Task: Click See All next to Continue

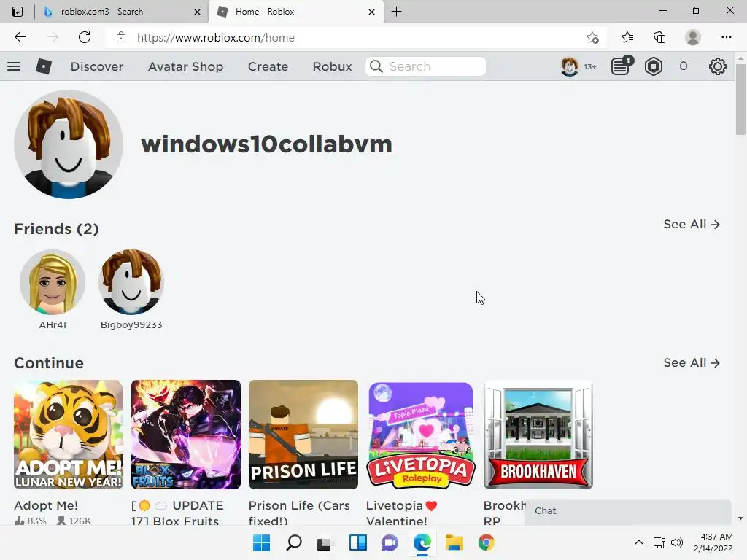Action: click(692, 363)
